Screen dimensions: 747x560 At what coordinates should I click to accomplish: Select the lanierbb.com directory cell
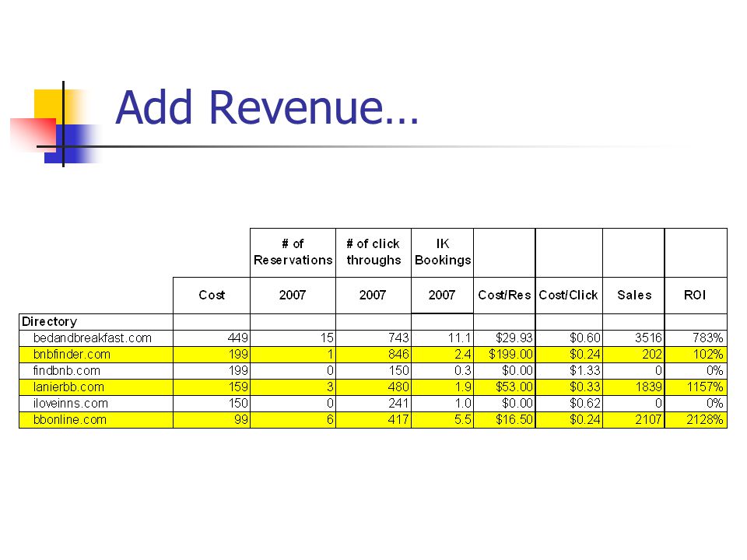pyautogui.click(x=96, y=387)
